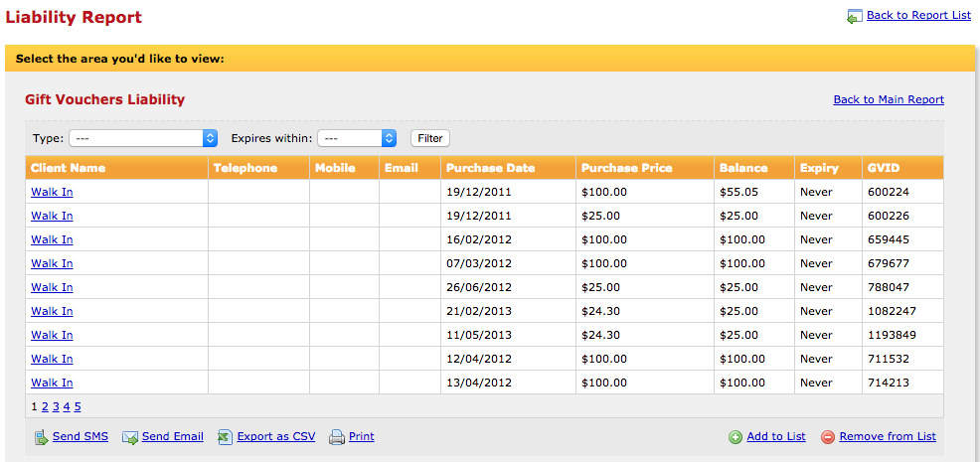Follow the Back to Main Report link
Image resolution: width=980 pixels, height=462 pixels.
(889, 99)
